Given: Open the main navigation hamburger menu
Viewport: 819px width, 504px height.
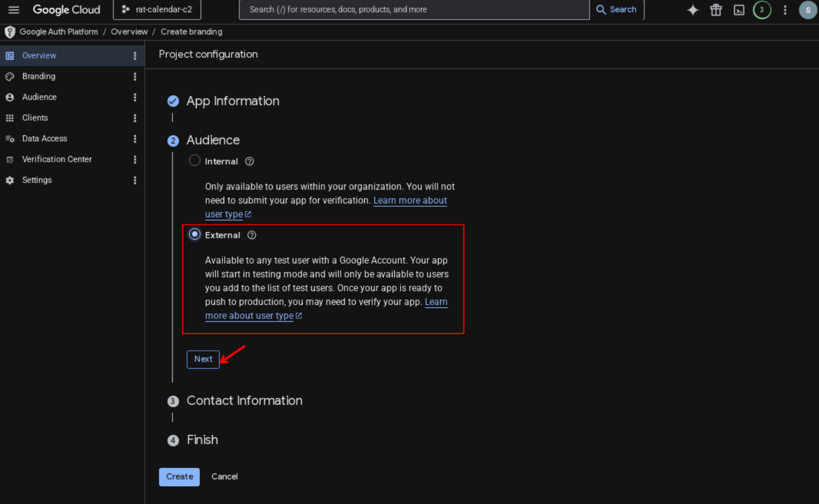Looking at the screenshot, I should coord(14,10).
